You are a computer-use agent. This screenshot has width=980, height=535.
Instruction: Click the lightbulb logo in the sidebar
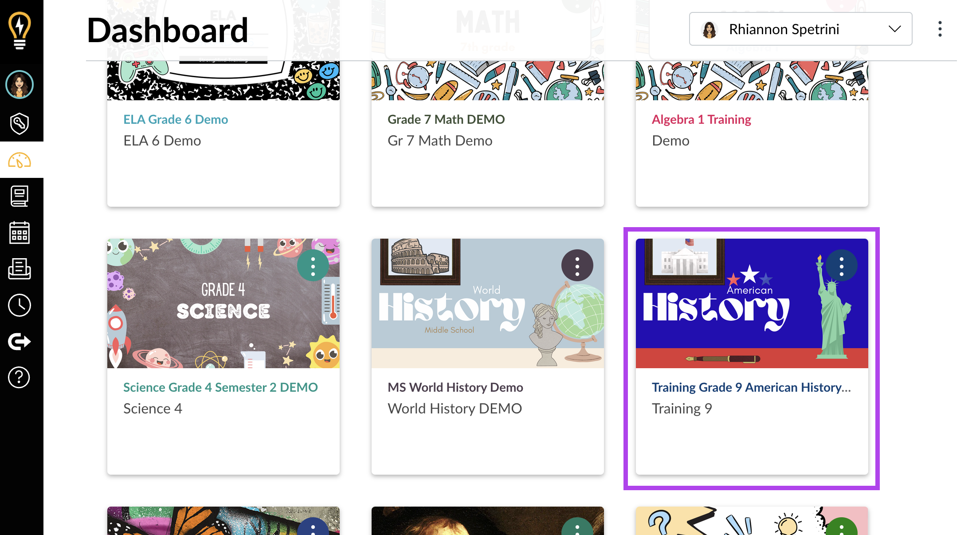pos(20,30)
